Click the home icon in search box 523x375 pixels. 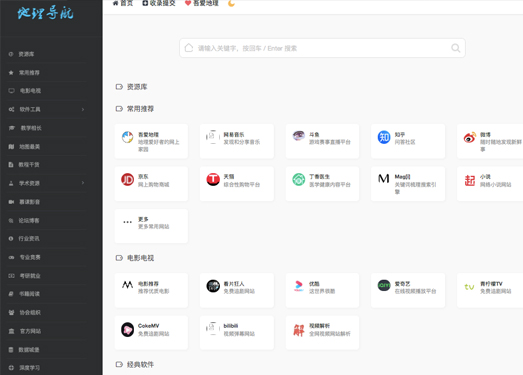point(189,48)
